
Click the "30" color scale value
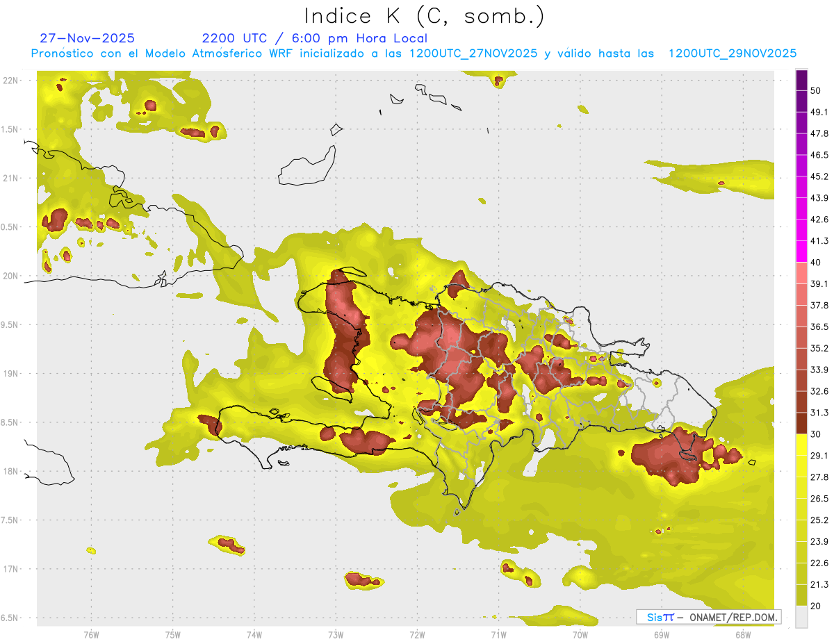click(x=817, y=434)
